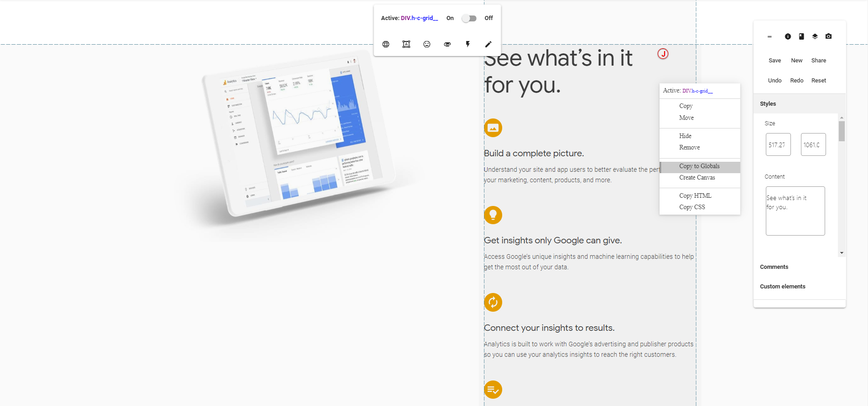868x406 pixels.
Task: Click the Styles panel scrollbar thumb
Action: coord(842,131)
